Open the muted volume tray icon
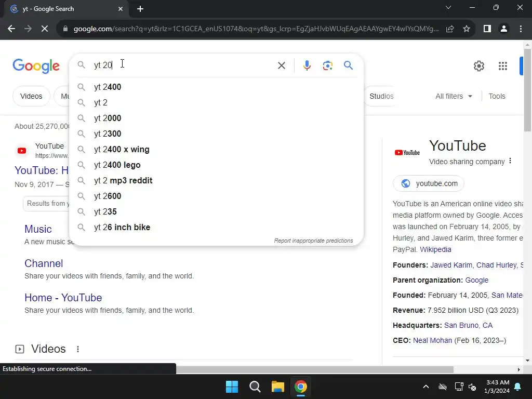The width and height of the screenshot is (532, 399). pyautogui.click(x=472, y=387)
